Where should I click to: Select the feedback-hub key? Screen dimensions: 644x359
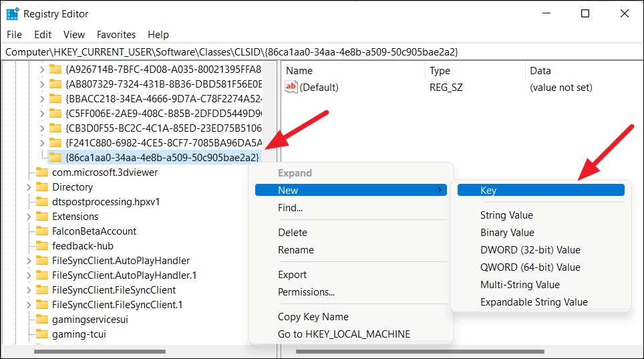tap(83, 246)
